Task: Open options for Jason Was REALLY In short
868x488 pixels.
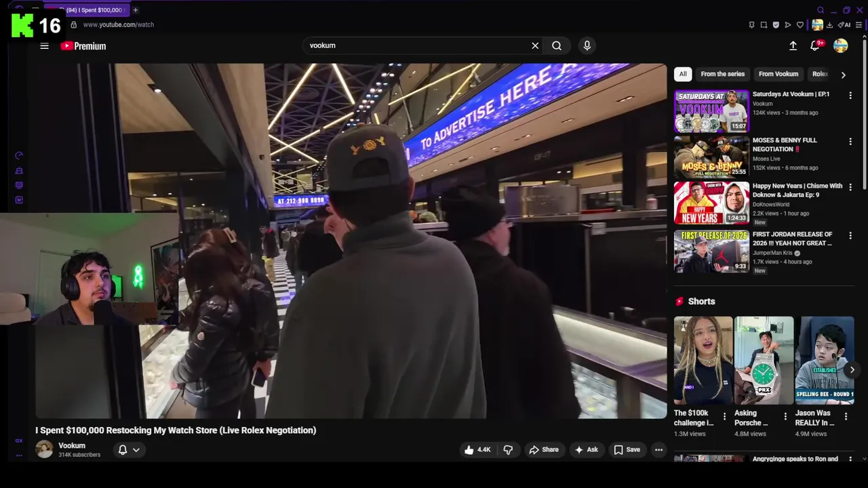Action: [846, 416]
